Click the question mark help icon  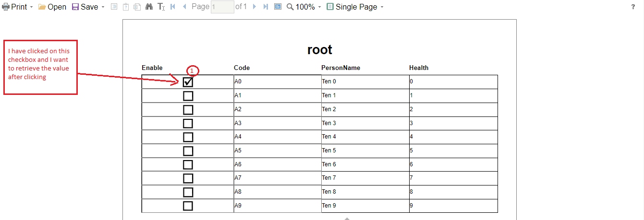633,7
